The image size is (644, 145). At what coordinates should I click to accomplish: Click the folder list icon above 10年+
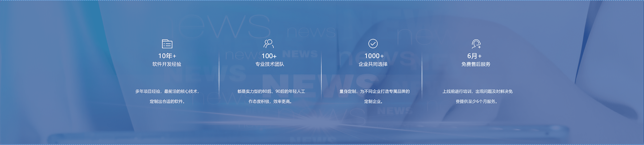[x=167, y=44]
